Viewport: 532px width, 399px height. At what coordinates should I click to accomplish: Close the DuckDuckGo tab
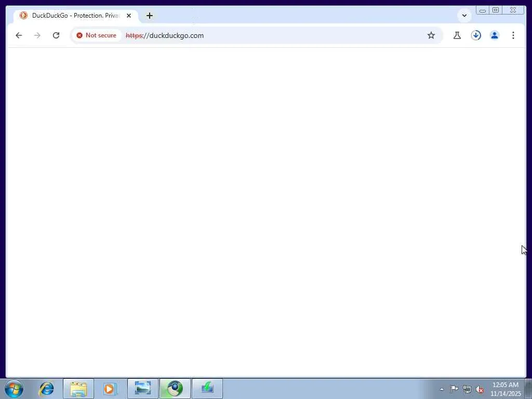click(129, 16)
